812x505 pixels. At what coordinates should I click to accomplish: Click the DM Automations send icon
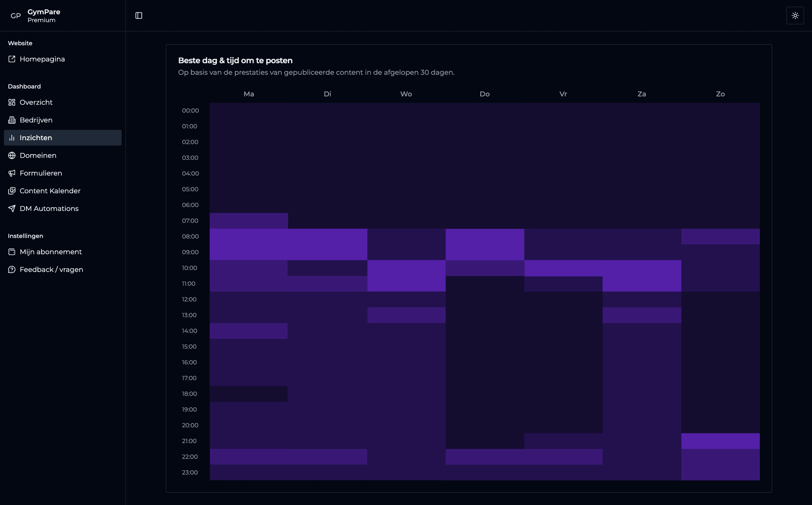(x=12, y=208)
